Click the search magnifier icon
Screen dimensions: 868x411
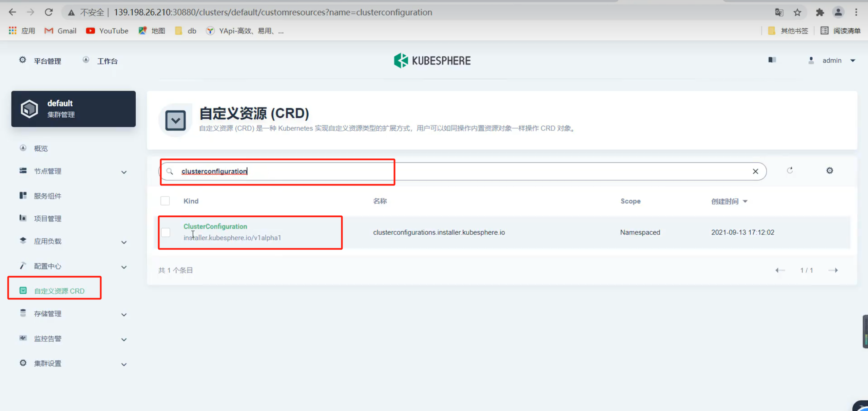point(170,171)
